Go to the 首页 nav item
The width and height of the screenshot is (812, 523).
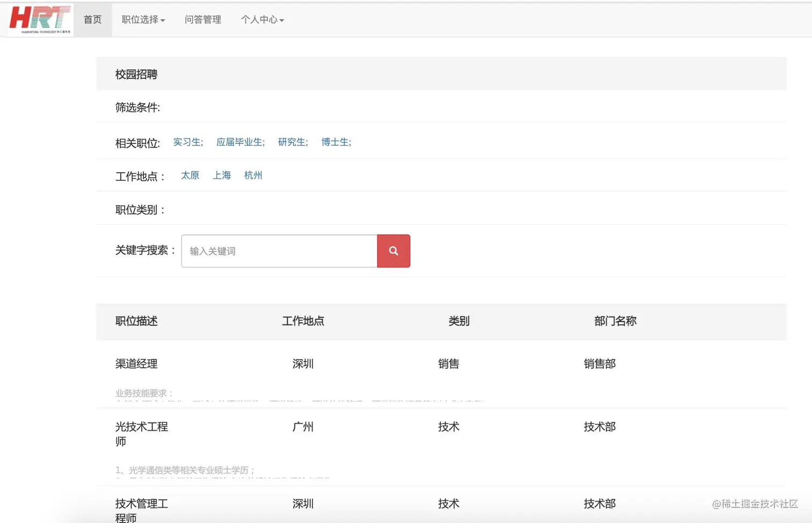(92, 20)
